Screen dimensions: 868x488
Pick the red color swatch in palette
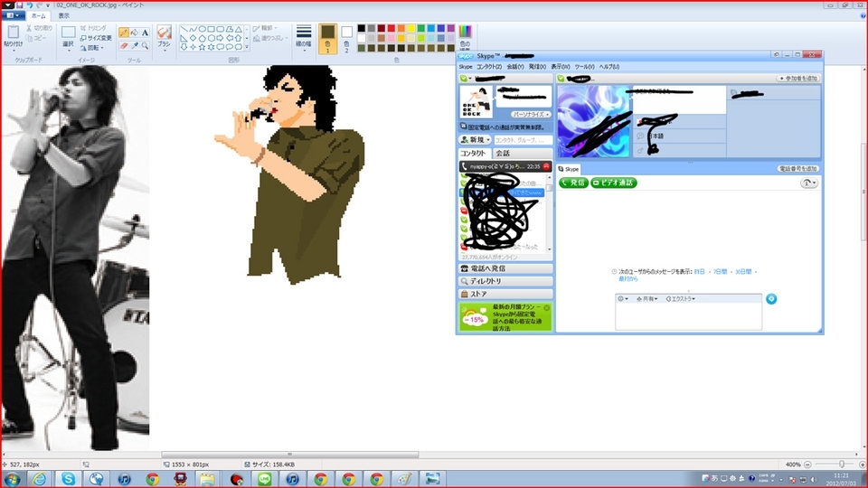point(391,28)
